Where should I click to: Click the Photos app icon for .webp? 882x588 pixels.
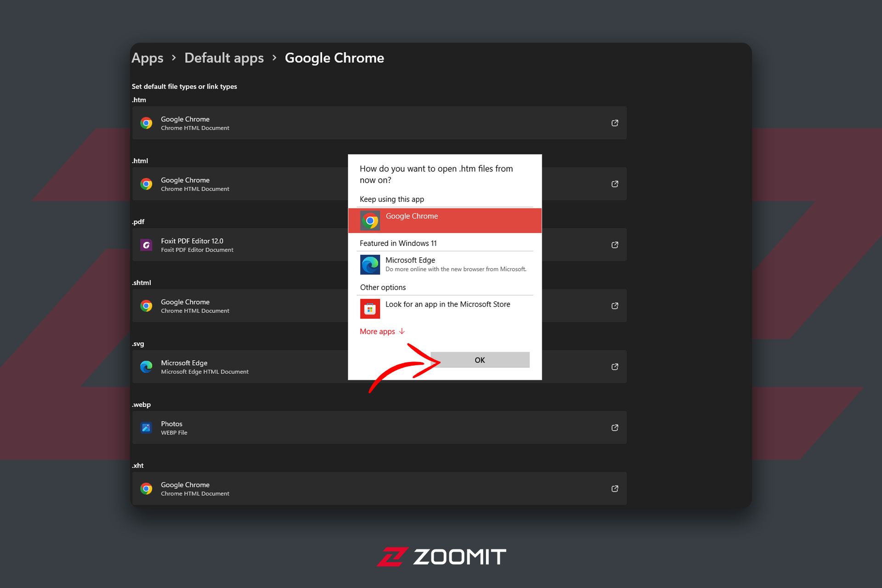[x=146, y=428]
